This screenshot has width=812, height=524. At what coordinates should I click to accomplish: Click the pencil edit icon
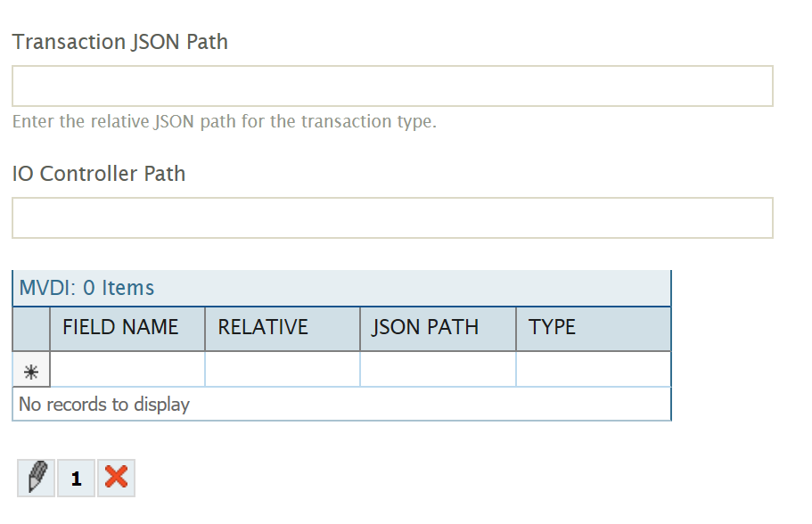pyautogui.click(x=36, y=479)
